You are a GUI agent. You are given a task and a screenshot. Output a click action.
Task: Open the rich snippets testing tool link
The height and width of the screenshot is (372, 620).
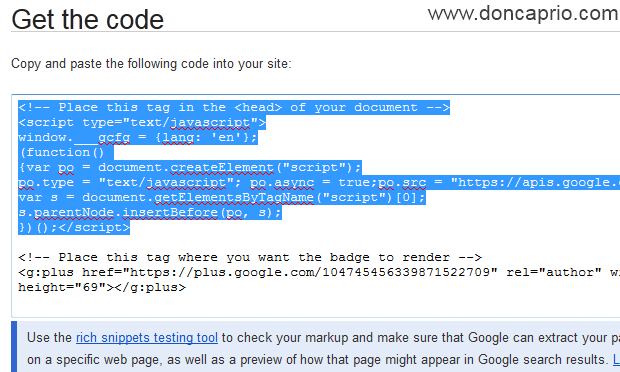[147, 338]
